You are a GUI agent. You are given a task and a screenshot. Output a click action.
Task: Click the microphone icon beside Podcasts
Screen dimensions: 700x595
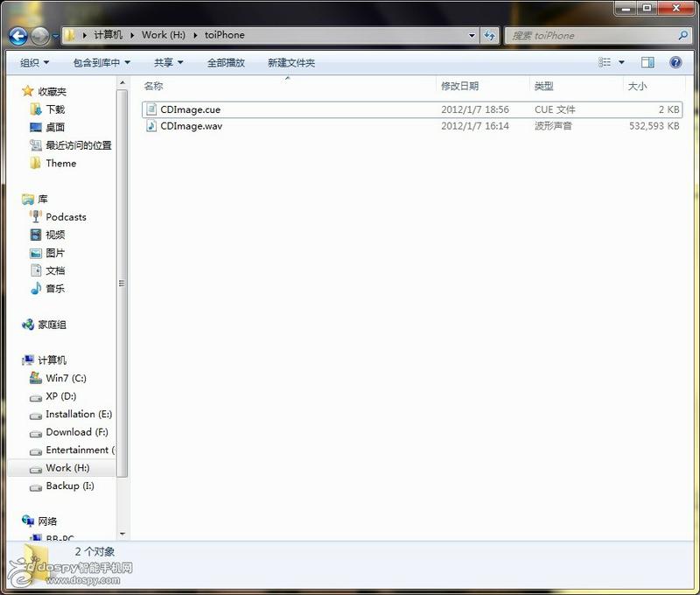click(36, 216)
